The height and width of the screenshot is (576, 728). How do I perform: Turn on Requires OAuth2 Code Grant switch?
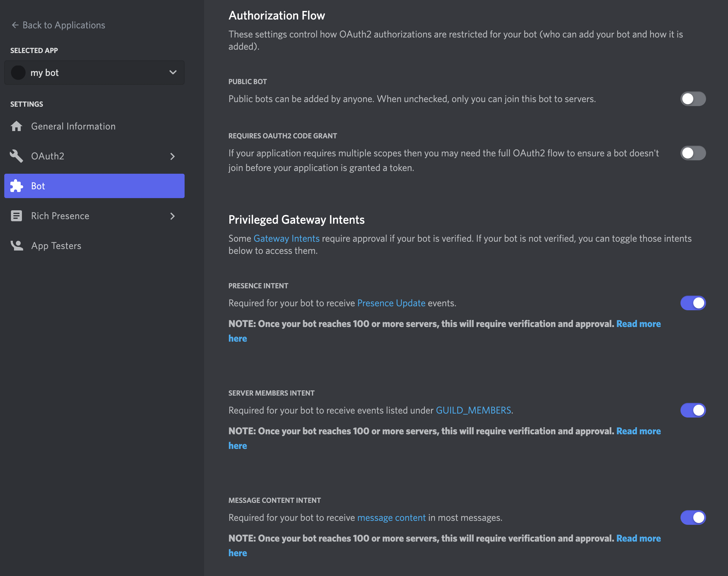pos(693,153)
